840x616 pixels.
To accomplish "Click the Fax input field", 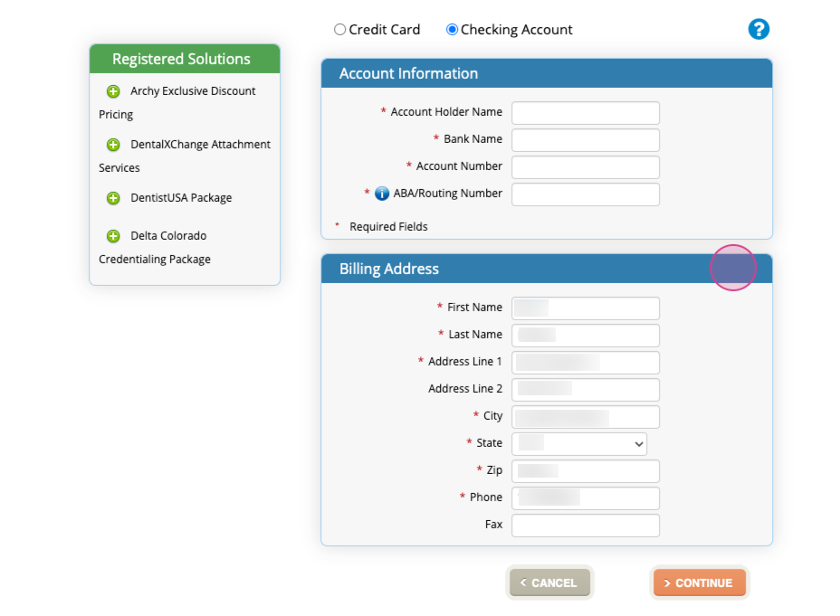I will click(586, 526).
